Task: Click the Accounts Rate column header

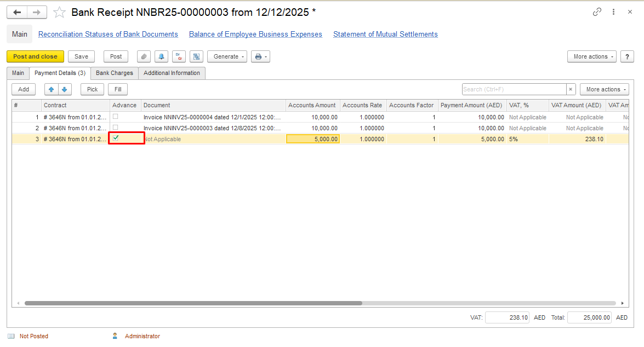Action: pyautogui.click(x=363, y=106)
